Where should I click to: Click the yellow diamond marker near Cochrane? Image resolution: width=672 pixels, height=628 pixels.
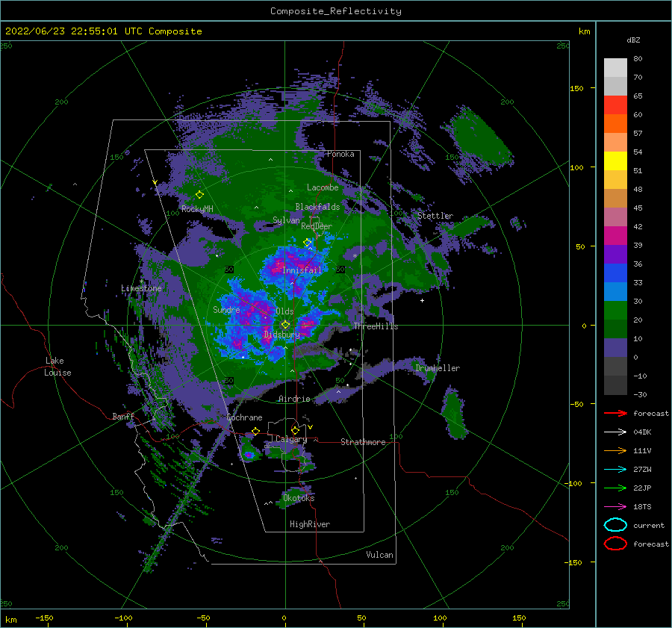point(255,432)
